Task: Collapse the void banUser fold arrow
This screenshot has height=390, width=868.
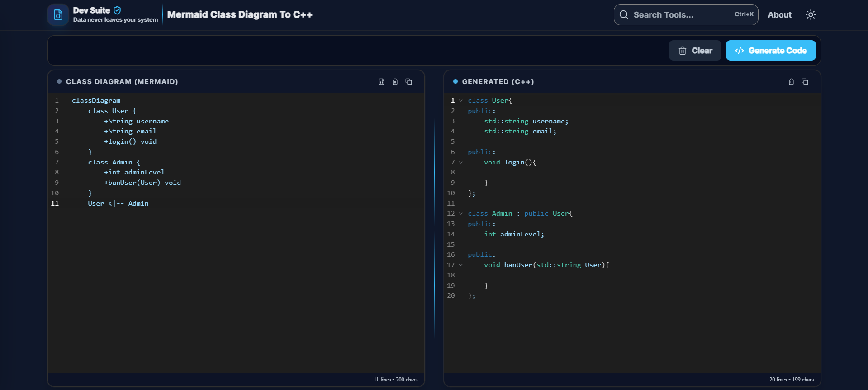Action: click(x=461, y=265)
